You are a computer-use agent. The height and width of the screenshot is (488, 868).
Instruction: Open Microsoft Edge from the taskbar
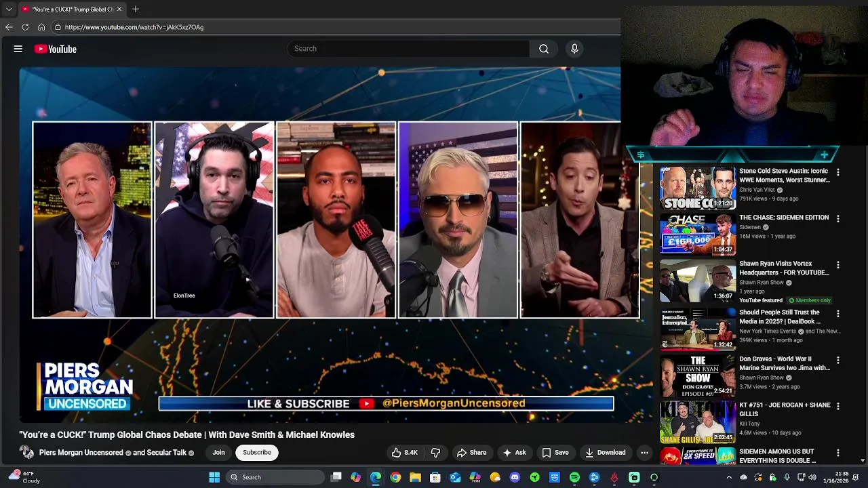click(x=376, y=477)
